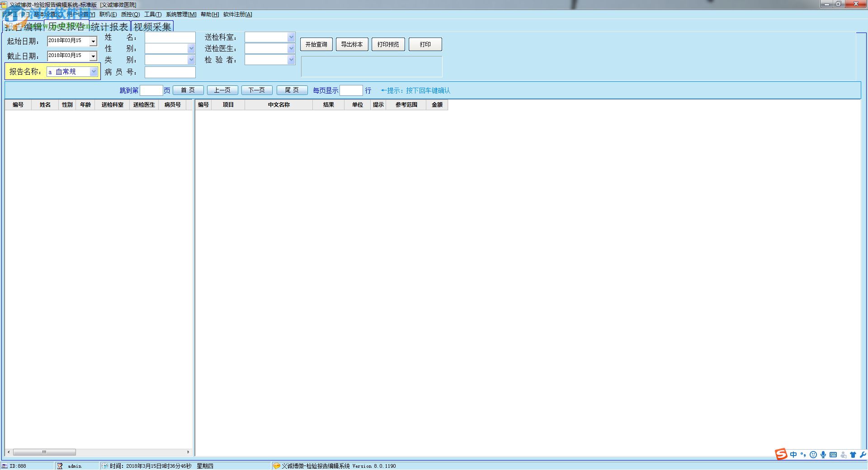The width and height of the screenshot is (868, 470).
Task: Click the Sogou user account icon
Action: [x=843, y=455]
